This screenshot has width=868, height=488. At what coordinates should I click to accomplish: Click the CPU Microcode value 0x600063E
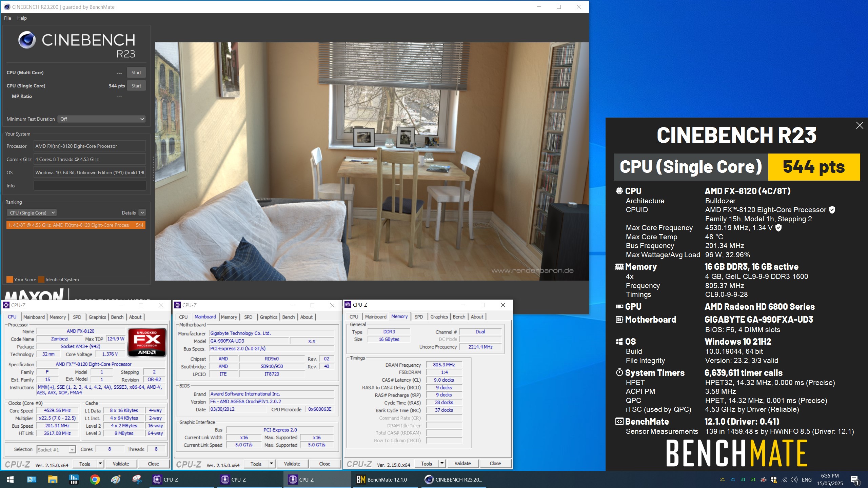320,409
